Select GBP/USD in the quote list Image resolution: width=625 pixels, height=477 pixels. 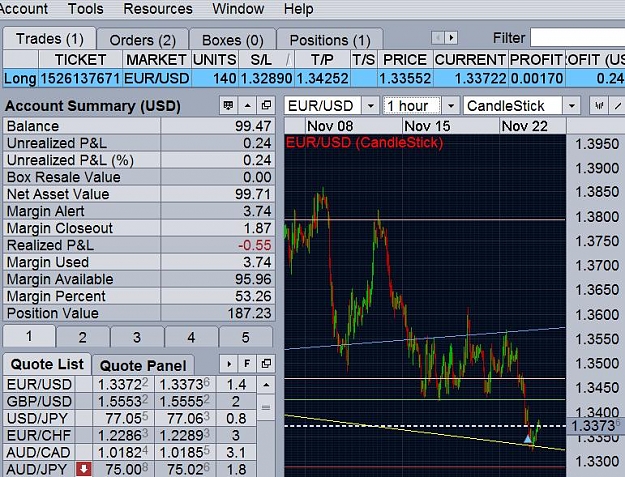[130, 402]
